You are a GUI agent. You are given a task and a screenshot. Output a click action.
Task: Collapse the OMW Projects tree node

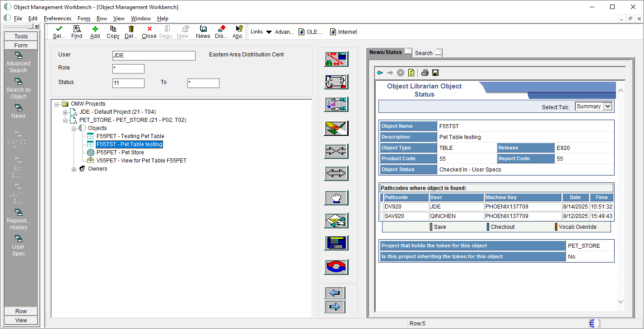tap(57, 104)
